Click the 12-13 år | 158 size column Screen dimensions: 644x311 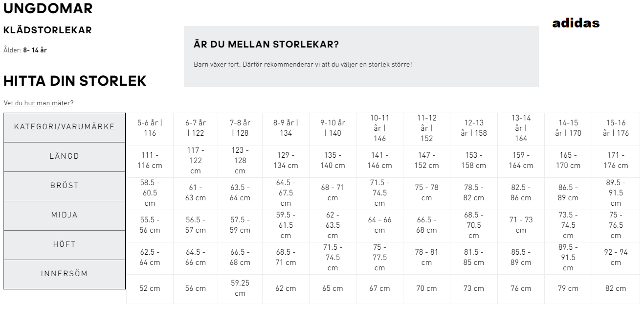pyautogui.click(x=474, y=128)
